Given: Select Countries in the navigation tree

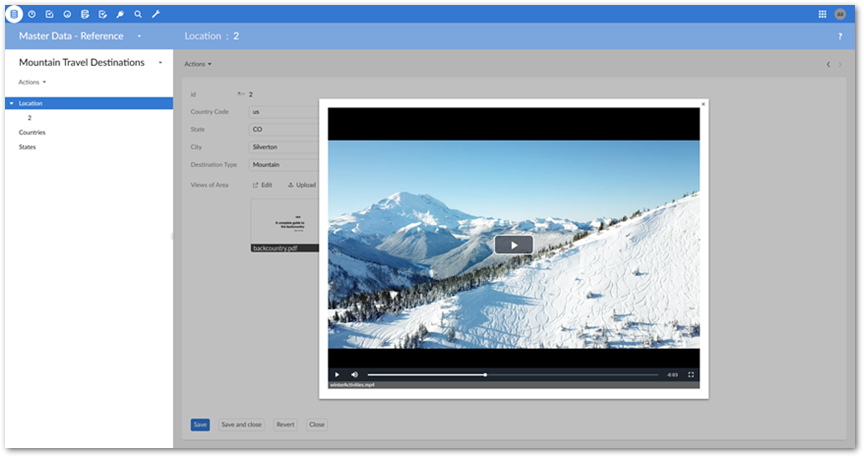Looking at the screenshot, I should 32,132.
